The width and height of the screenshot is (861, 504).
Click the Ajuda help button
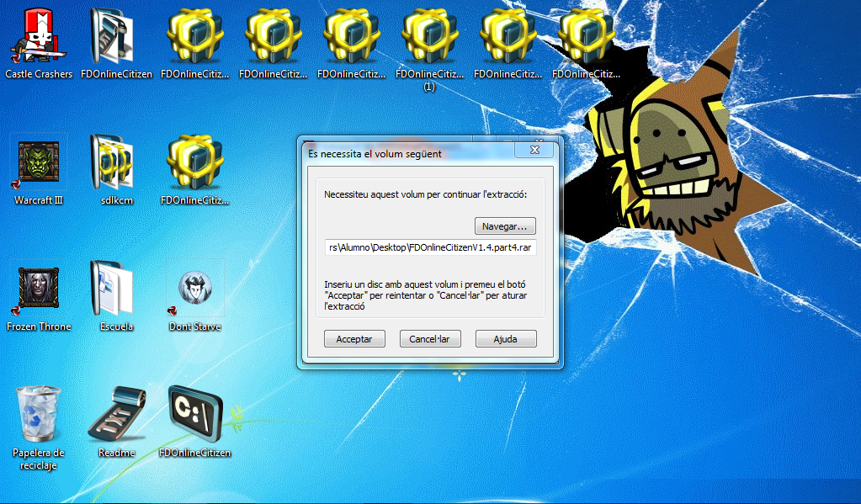pos(506,339)
